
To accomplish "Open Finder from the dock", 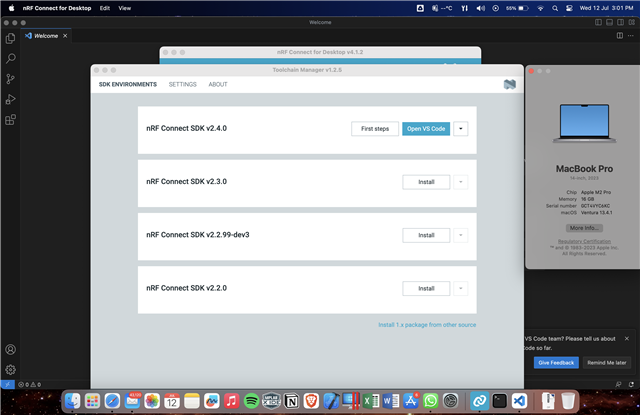I will coord(73,401).
